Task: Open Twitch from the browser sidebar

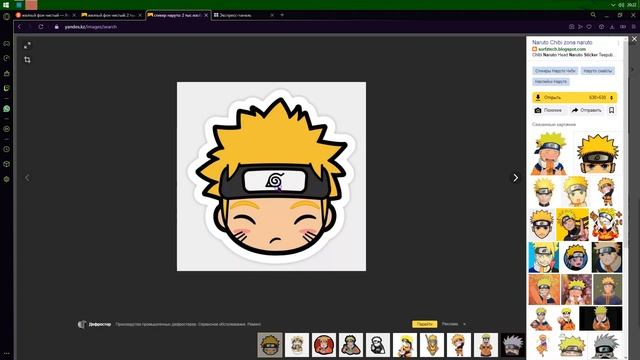Action: 7,88
